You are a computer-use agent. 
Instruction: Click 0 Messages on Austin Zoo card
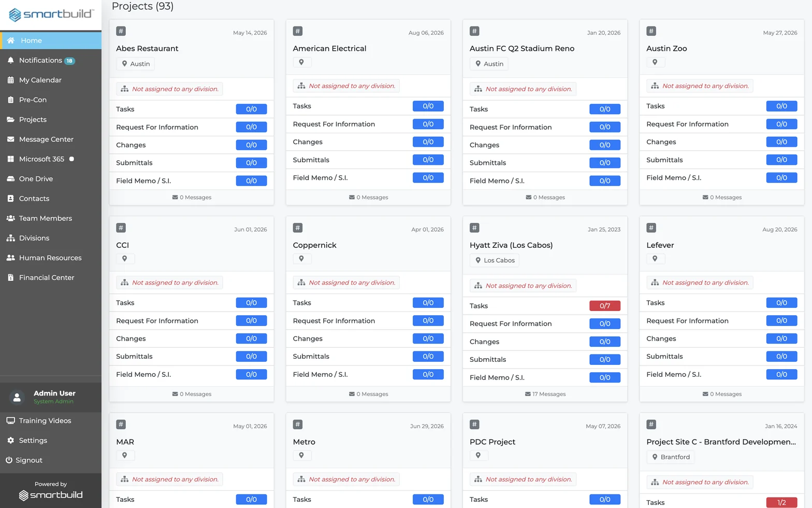point(722,197)
